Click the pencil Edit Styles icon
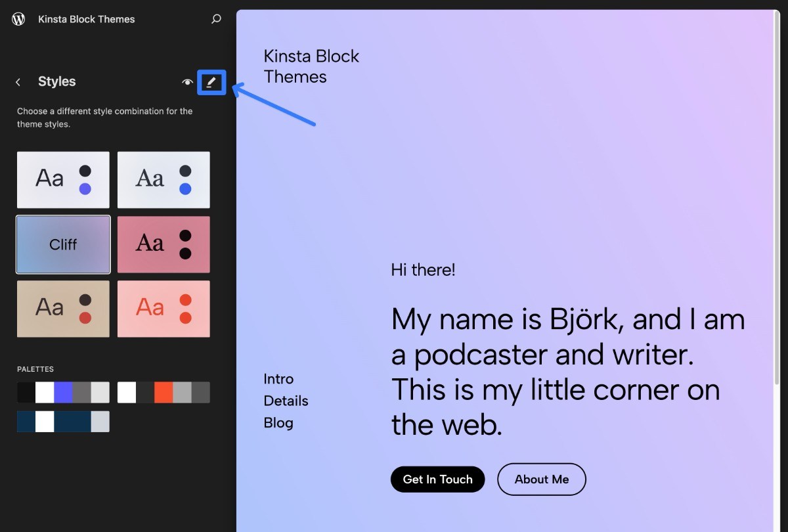788x532 pixels. click(x=211, y=81)
